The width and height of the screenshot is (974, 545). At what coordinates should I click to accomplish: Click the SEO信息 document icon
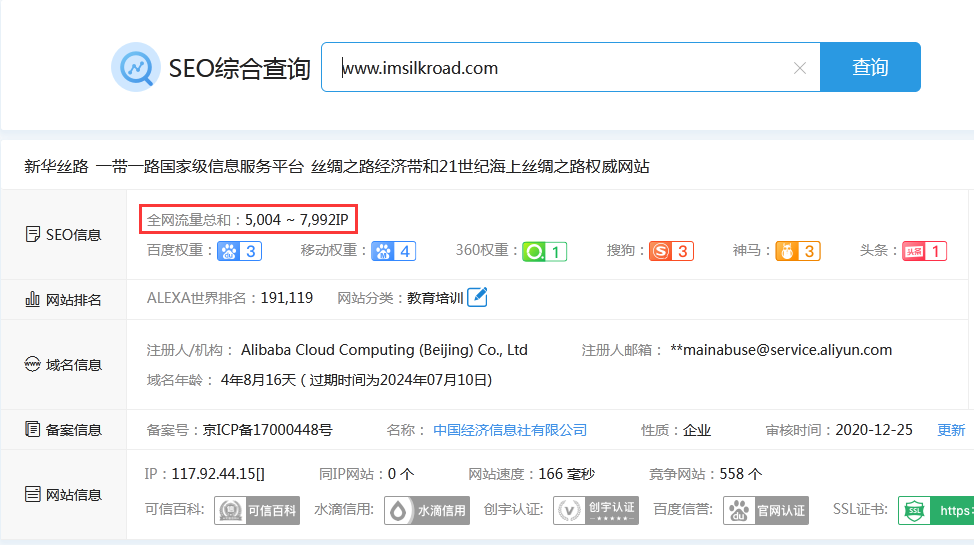[x=32, y=234]
